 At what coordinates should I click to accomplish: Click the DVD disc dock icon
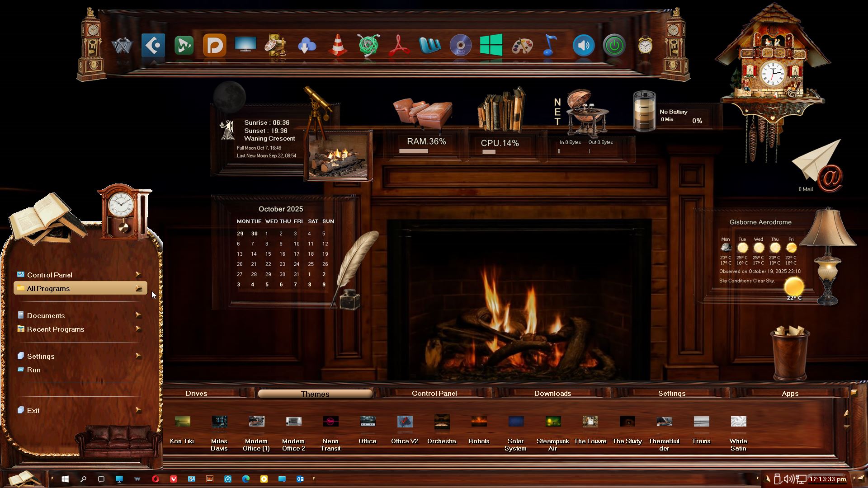(460, 46)
